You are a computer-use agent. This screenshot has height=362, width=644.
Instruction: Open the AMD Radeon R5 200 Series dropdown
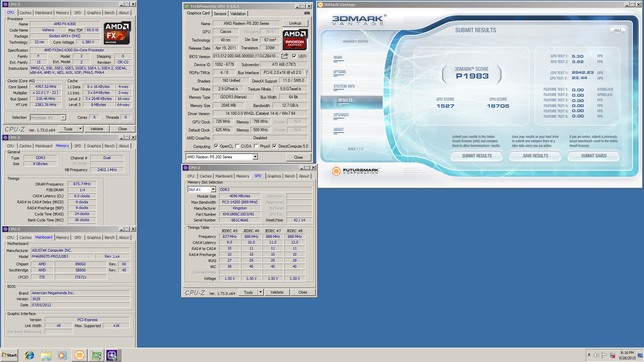[x=255, y=157]
